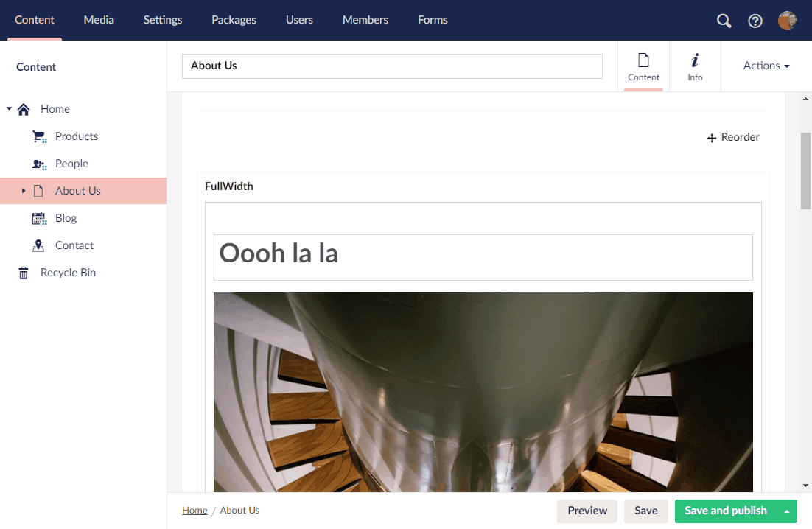This screenshot has width=812, height=529.
Task: Click the Oooh la la headline field
Action: pos(483,257)
